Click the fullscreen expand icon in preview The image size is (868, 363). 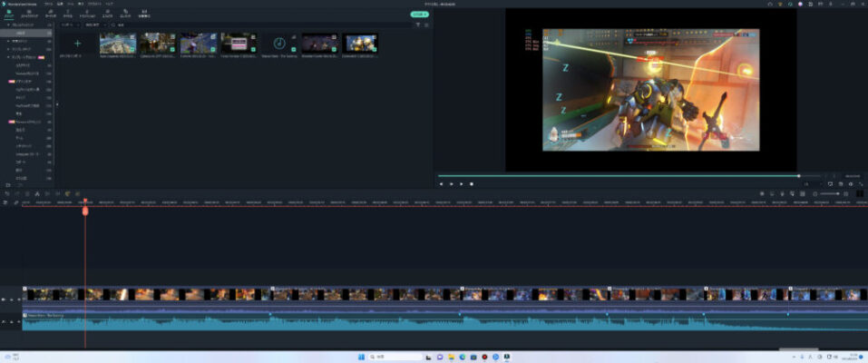click(x=861, y=183)
